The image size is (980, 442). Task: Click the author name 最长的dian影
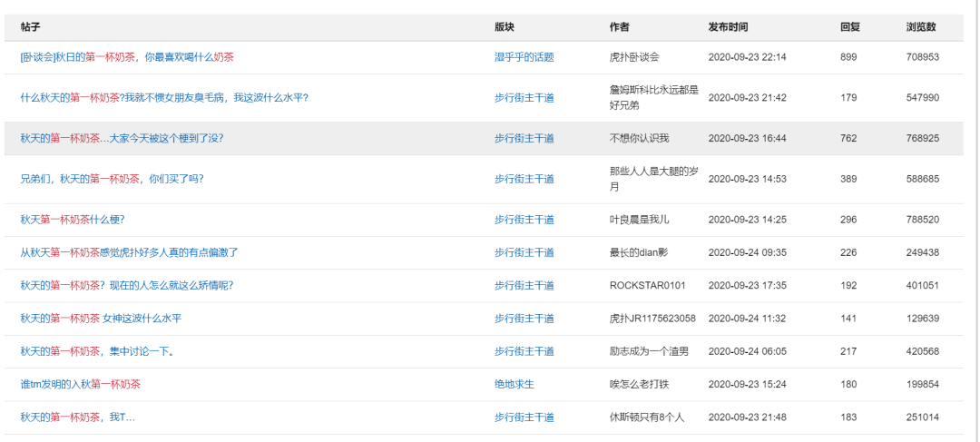pyautogui.click(x=639, y=252)
